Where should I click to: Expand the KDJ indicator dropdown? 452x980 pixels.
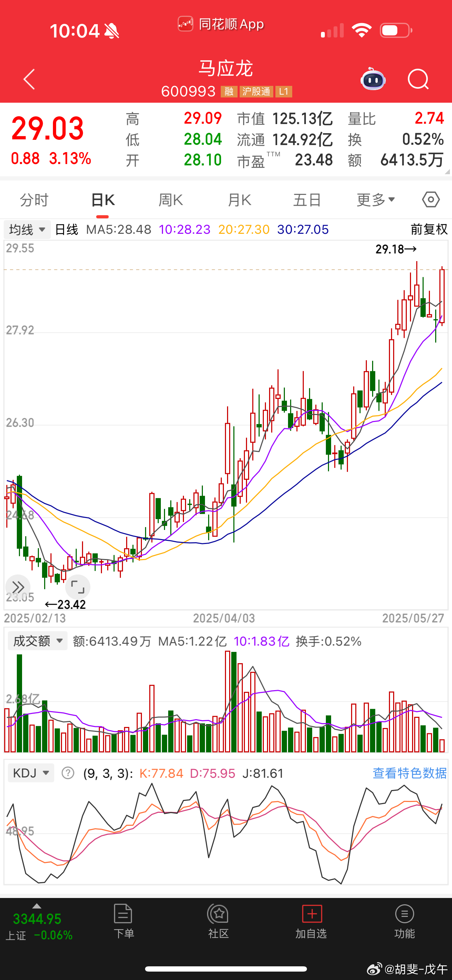click(x=31, y=773)
